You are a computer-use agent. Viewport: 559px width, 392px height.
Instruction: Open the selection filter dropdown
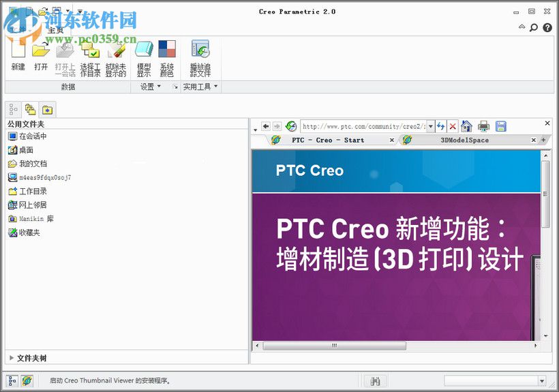pos(542,381)
